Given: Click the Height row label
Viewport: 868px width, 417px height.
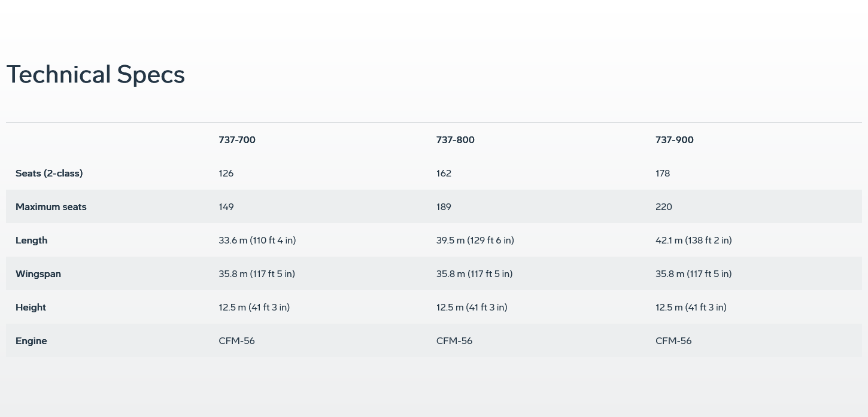Looking at the screenshot, I should pyautogui.click(x=31, y=308).
